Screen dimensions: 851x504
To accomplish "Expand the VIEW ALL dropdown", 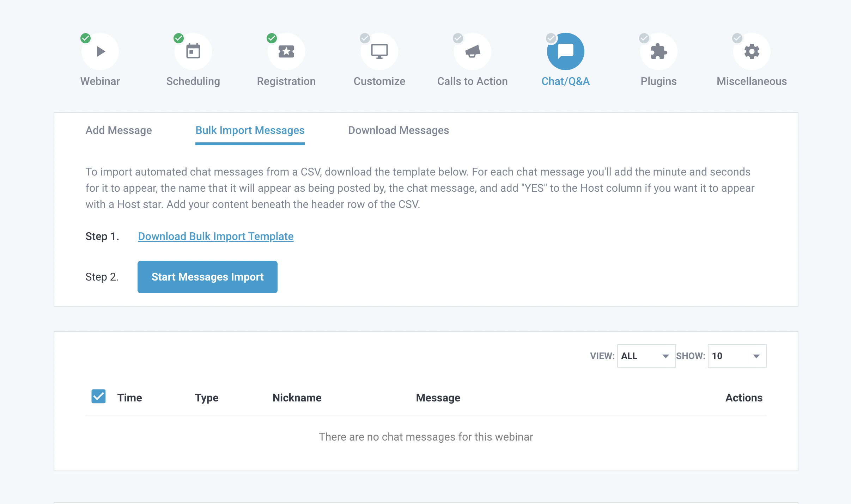I will pyautogui.click(x=646, y=356).
